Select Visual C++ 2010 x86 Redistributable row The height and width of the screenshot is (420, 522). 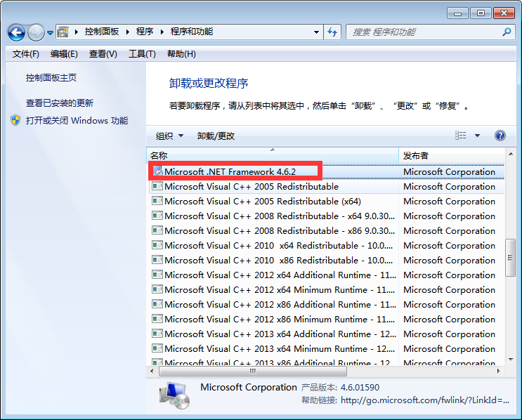(326, 261)
